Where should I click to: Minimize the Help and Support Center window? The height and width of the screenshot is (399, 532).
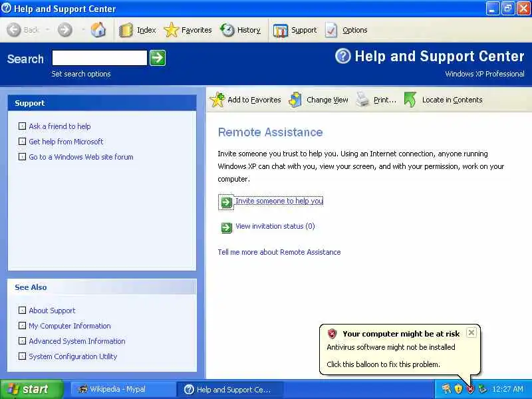click(493, 9)
